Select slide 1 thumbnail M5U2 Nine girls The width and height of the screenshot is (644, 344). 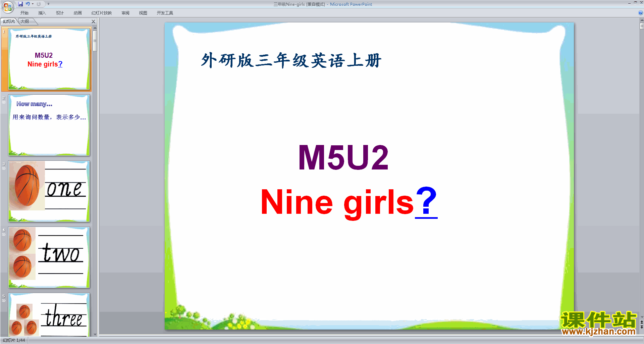point(49,59)
